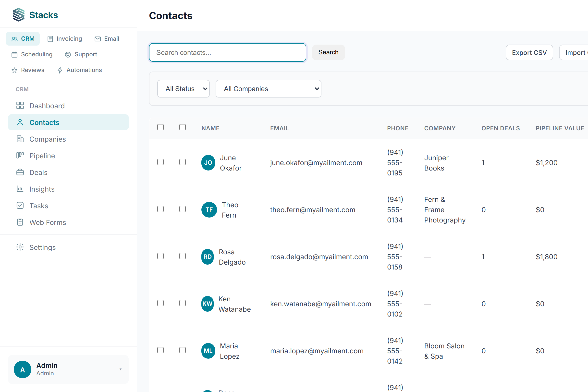Switch to the Support module tab
The width and height of the screenshot is (588, 392).
(81, 54)
